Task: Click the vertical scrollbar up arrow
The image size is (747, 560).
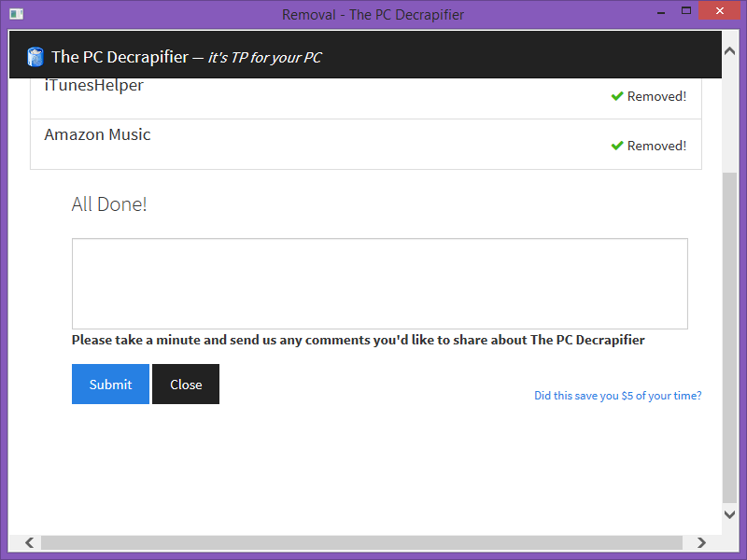Action: point(729,51)
